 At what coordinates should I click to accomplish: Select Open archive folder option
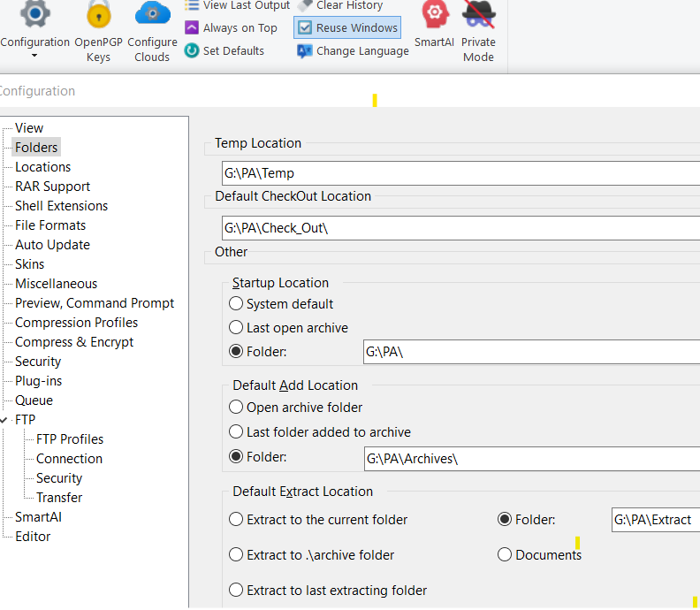[x=236, y=408]
